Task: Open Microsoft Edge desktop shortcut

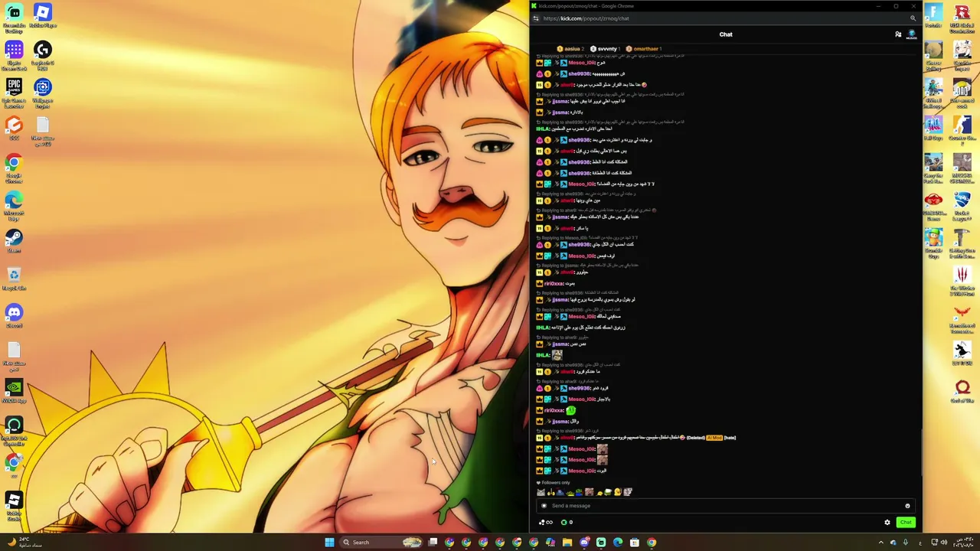Action: point(14,204)
